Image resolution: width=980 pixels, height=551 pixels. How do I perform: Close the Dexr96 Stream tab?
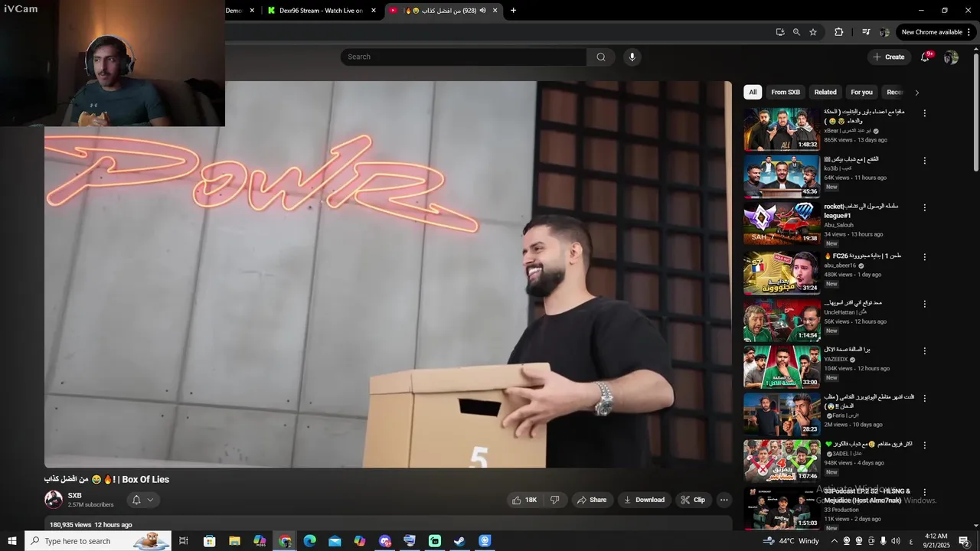[x=374, y=11]
